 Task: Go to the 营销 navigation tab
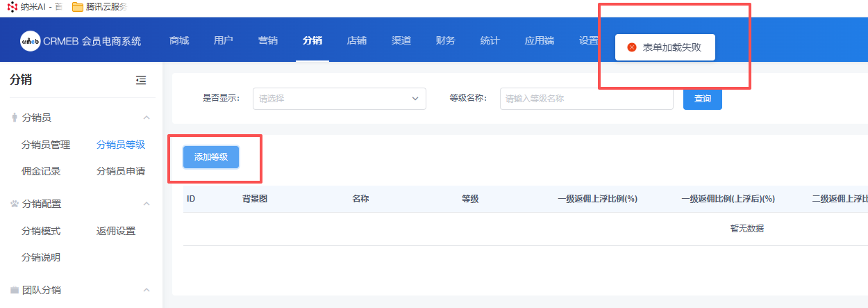point(268,40)
